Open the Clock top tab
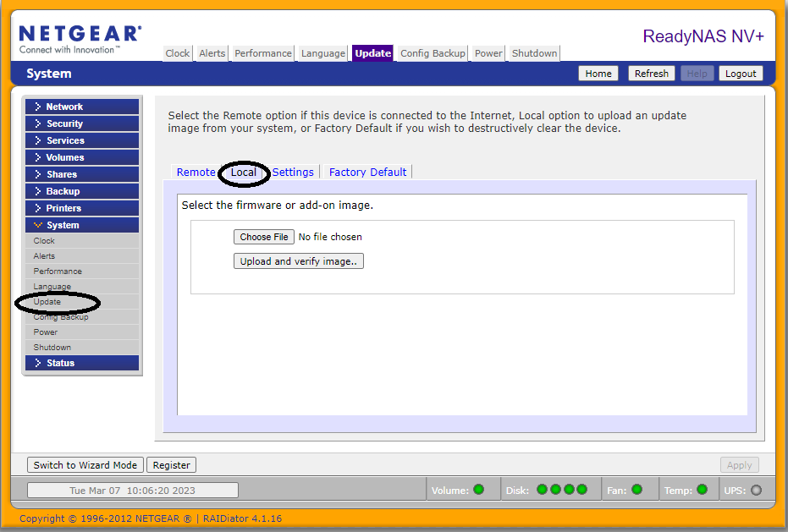788x532 pixels. tap(178, 53)
